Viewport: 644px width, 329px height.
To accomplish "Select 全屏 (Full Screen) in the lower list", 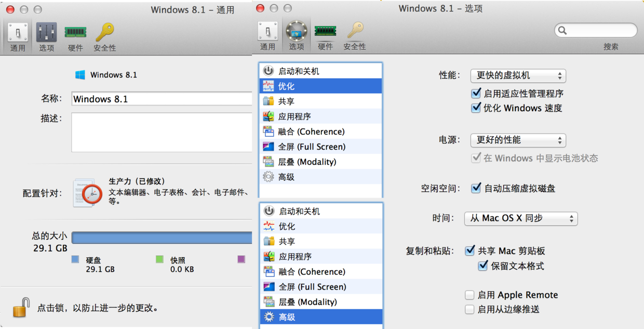I will (321, 286).
